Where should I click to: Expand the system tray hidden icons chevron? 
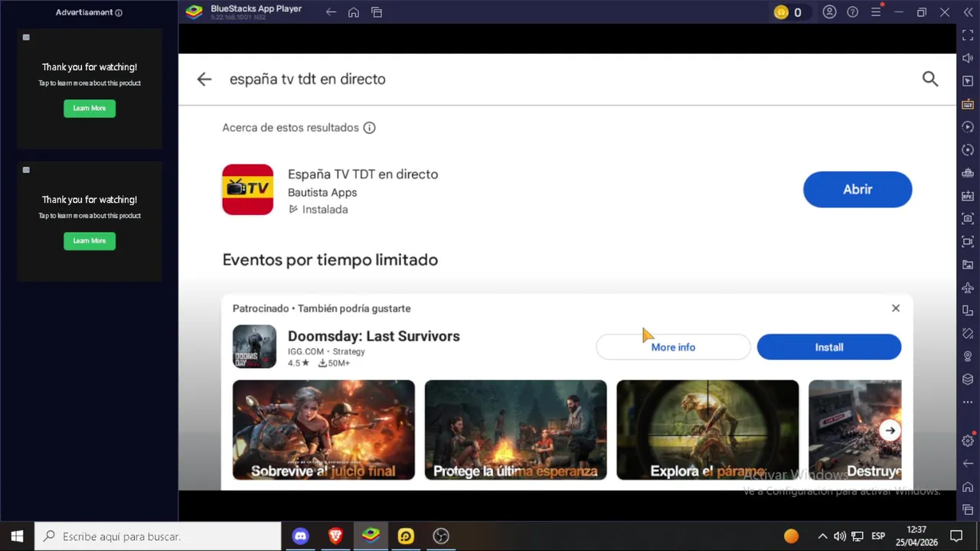822,536
